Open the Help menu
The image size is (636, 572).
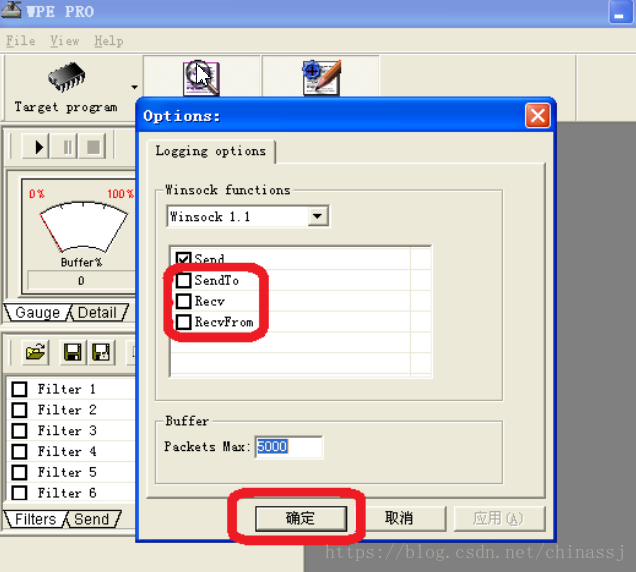pos(109,41)
